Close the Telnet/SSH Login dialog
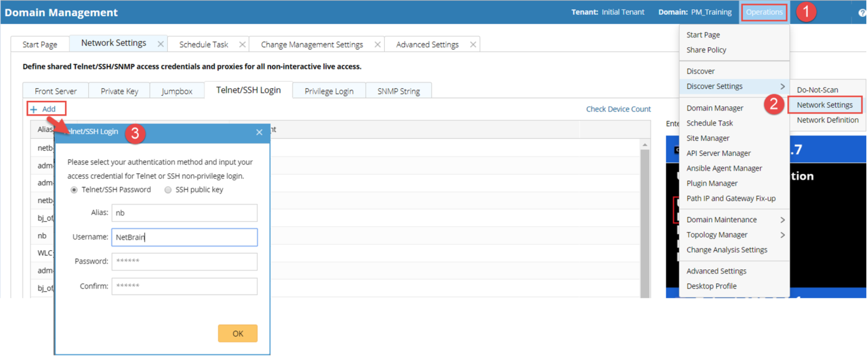The height and width of the screenshot is (356, 868). point(259,132)
